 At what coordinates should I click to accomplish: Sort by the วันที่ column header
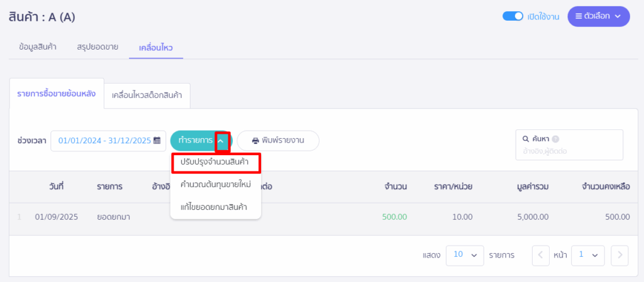coord(55,187)
